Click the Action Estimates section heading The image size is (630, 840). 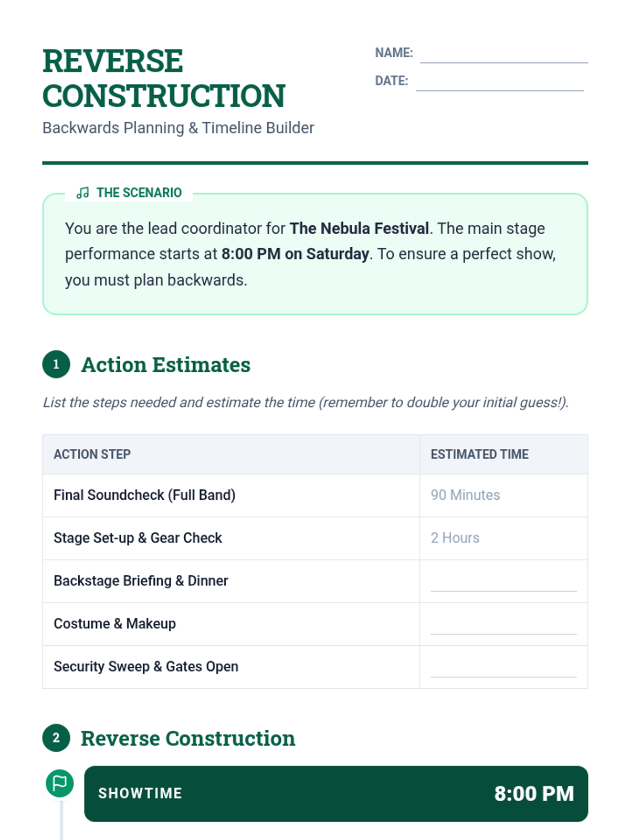pos(165,365)
